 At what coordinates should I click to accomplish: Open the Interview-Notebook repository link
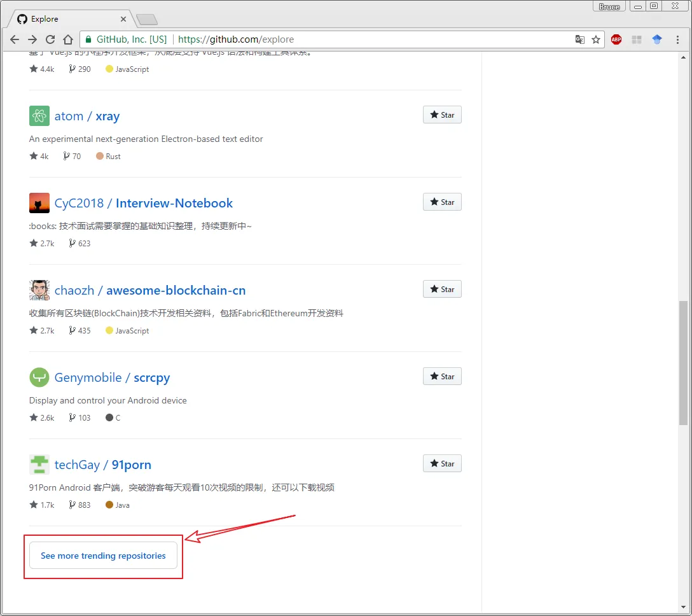[174, 203]
